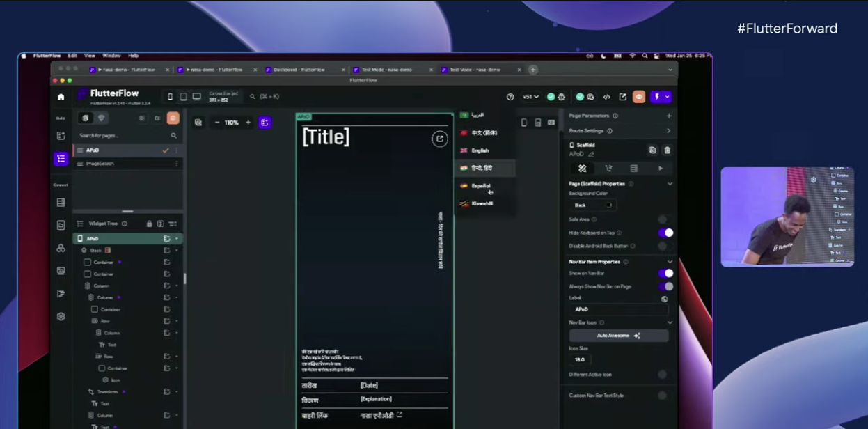868x429 pixels.
Task: Toggle Show on Nav Bar switch
Action: tap(665, 274)
